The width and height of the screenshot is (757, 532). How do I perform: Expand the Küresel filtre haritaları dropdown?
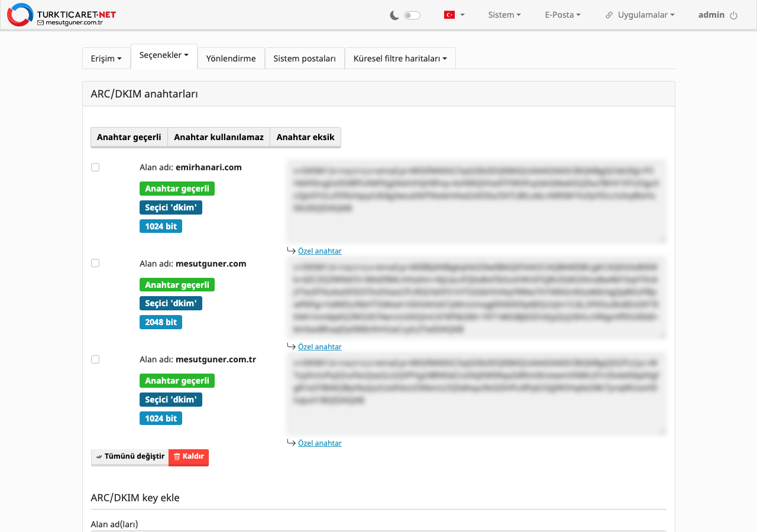[x=400, y=59]
